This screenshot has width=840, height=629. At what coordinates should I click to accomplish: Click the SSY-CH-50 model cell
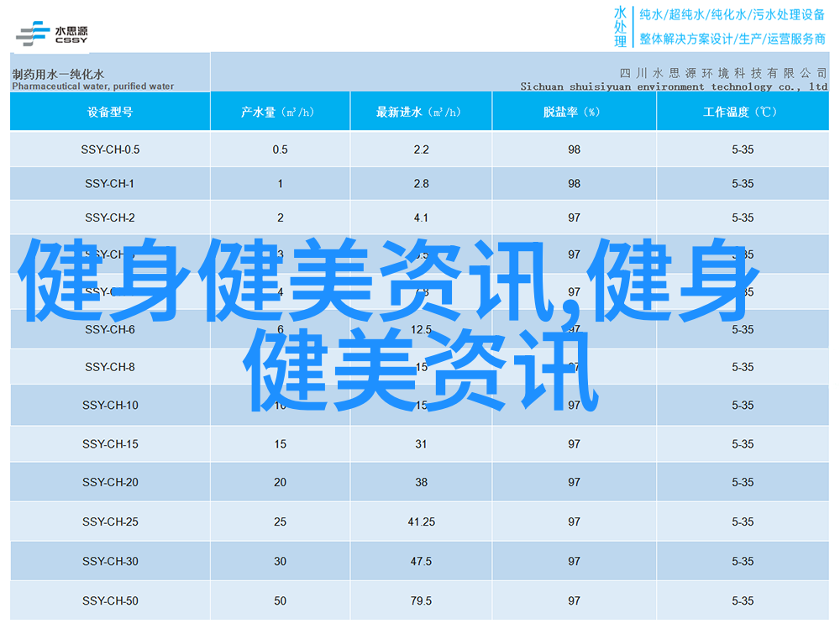(110, 600)
